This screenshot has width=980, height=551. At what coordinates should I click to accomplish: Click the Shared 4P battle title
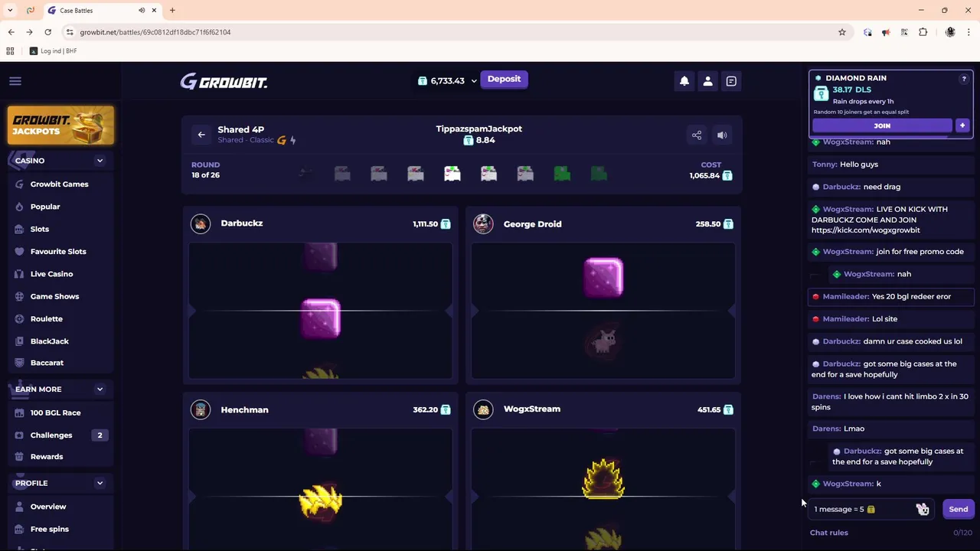click(240, 129)
